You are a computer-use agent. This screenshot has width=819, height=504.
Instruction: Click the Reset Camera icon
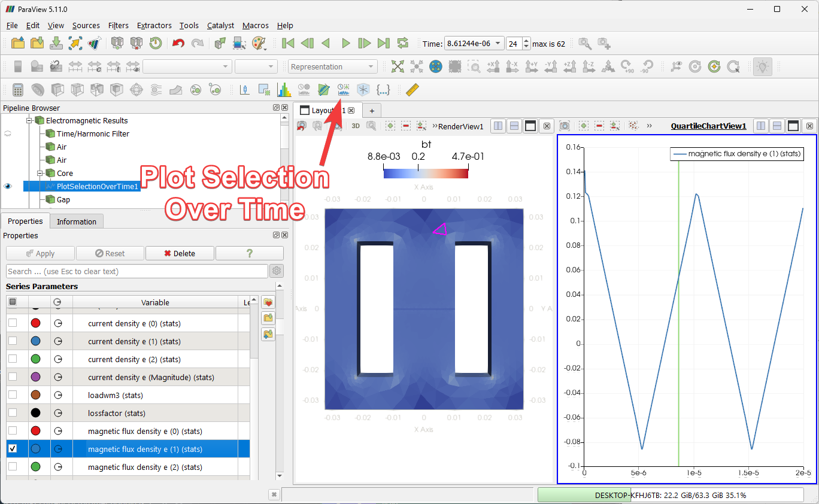coord(398,66)
